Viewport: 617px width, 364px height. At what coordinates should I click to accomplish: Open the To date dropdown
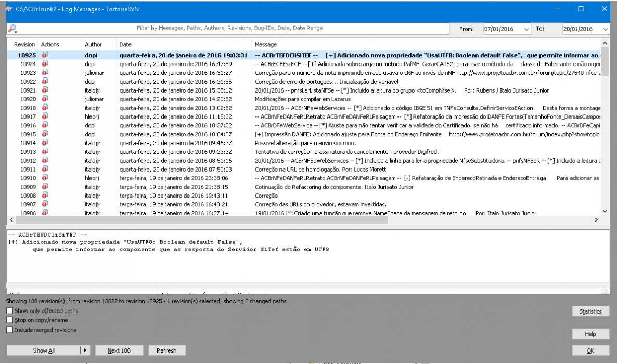(605, 29)
